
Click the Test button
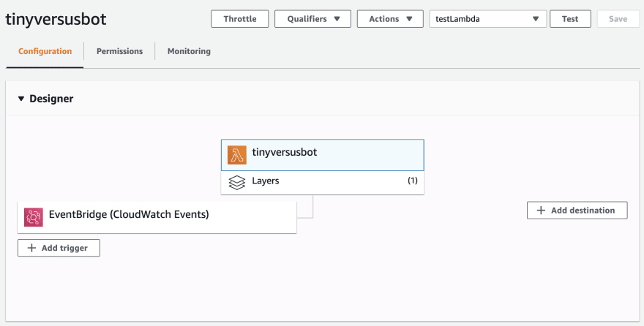tap(570, 19)
